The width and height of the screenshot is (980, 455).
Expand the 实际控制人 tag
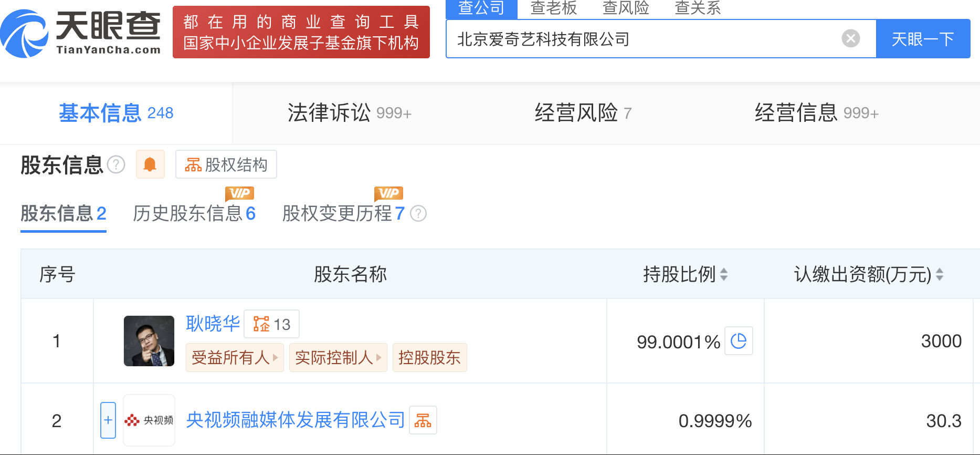pyautogui.click(x=338, y=358)
